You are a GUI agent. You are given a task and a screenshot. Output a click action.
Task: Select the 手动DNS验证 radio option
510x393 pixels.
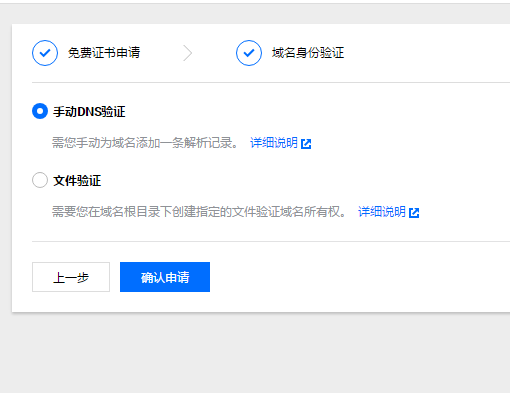click(40, 111)
